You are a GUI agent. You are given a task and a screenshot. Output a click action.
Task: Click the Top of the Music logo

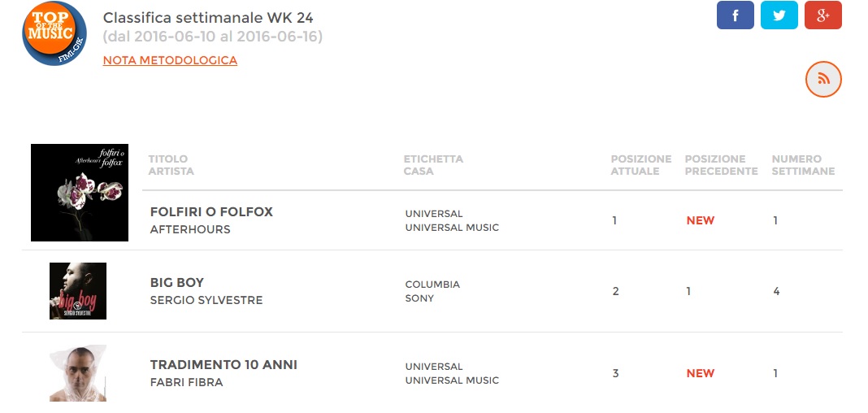click(54, 33)
